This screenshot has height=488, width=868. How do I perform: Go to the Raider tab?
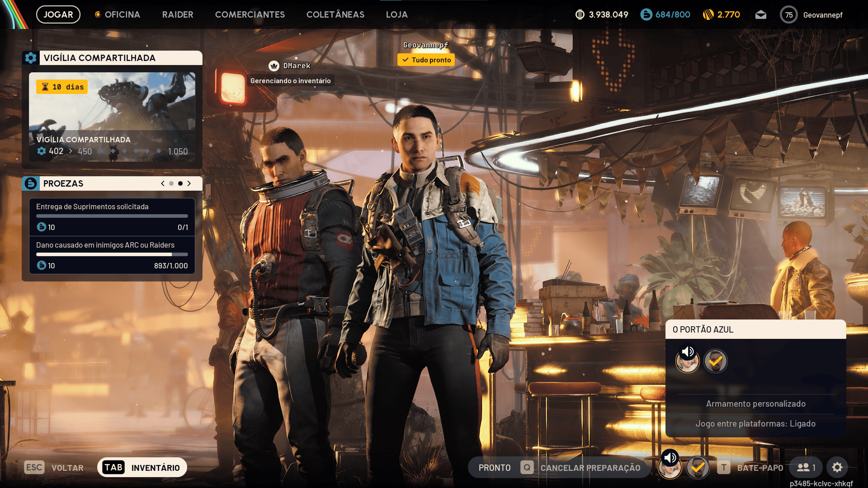pyautogui.click(x=178, y=14)
